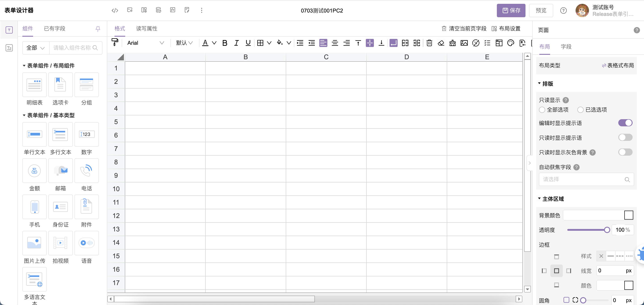Increase indent in toolbar

pos(300,43)
